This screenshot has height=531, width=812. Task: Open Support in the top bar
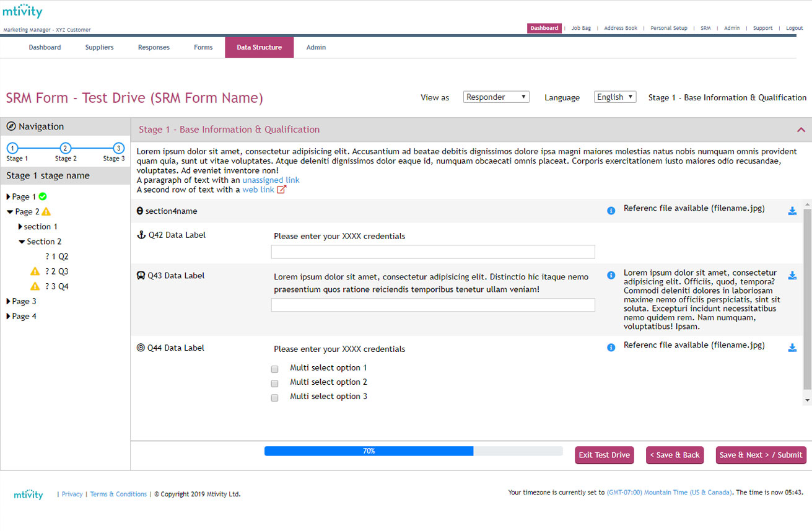tap(762, 29)
